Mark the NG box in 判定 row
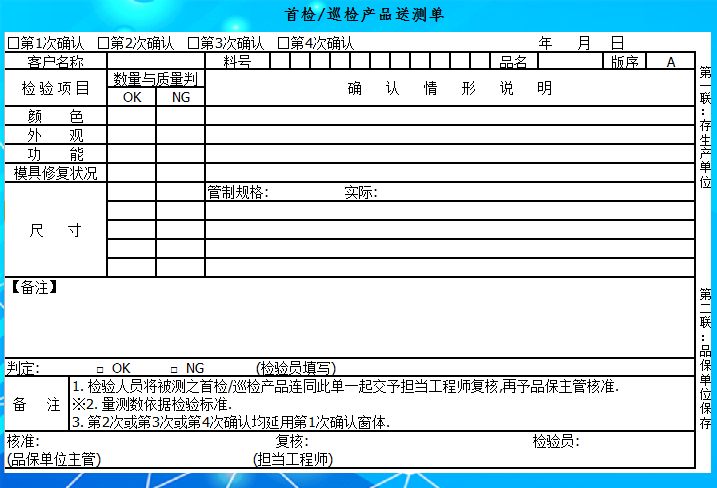The width and height of the screenshot is (717, 488). [x=173, y=368]
